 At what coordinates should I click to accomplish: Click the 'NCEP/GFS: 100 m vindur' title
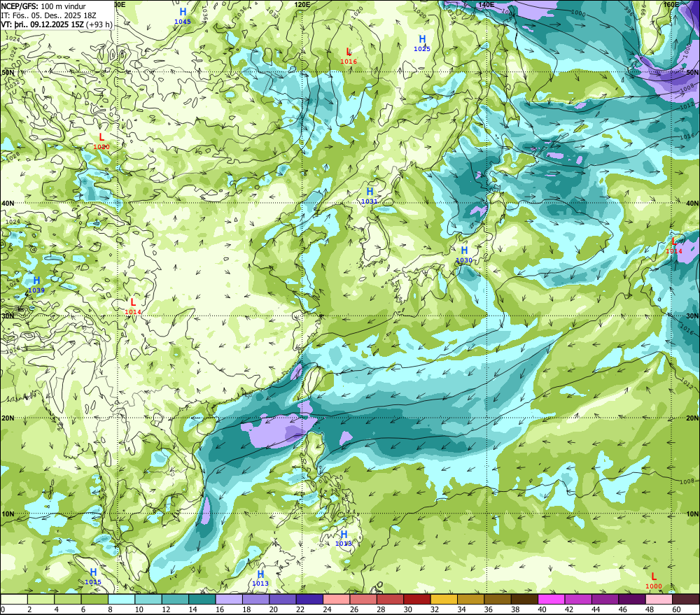pos(43,6)
